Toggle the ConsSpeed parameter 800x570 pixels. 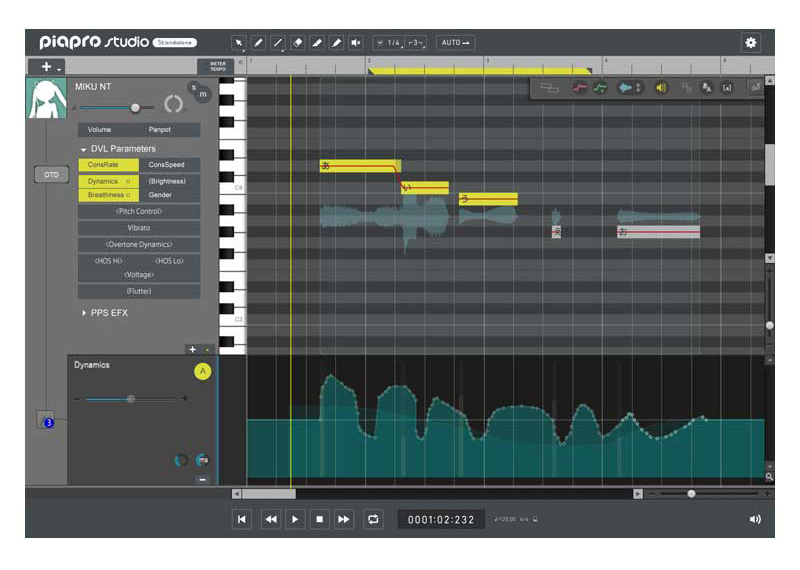(169, 165)
